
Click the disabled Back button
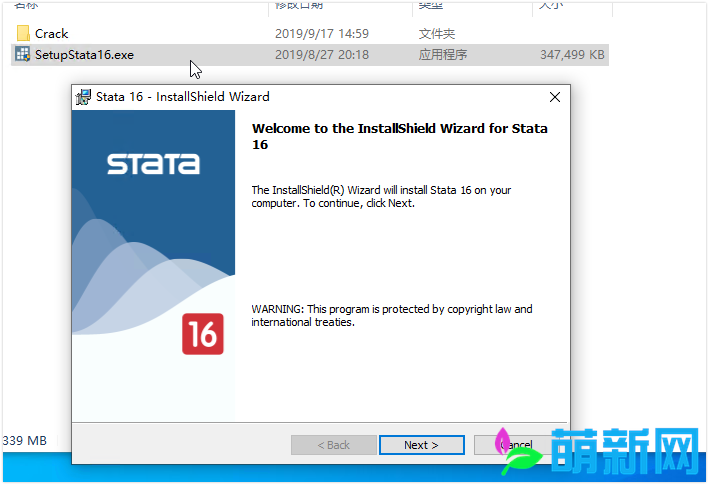tap(334, 445)
